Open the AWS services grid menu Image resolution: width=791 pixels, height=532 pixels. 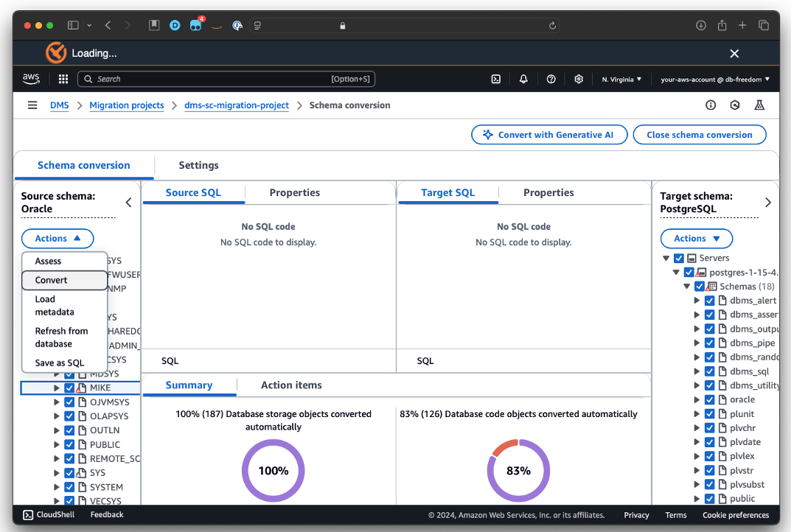point(63,79)
